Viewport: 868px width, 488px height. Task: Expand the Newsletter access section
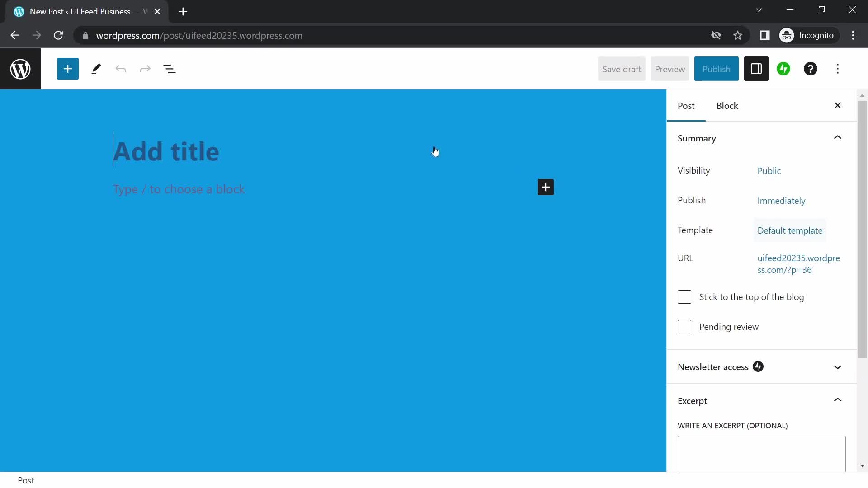(838, 367)
